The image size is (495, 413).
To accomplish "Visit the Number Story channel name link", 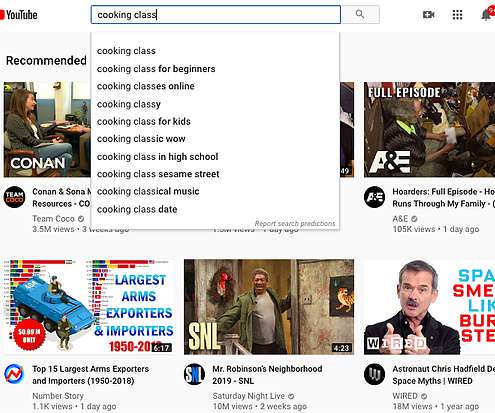I will (58, 396).
